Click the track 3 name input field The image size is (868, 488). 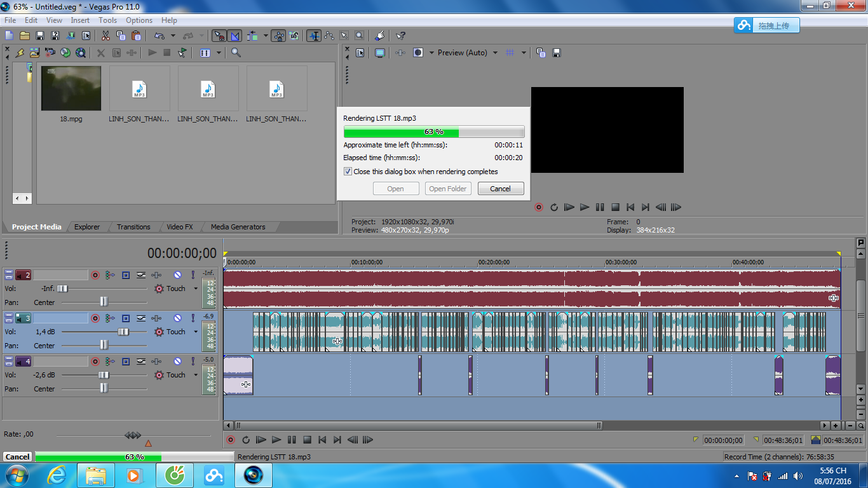click(60, 318)
